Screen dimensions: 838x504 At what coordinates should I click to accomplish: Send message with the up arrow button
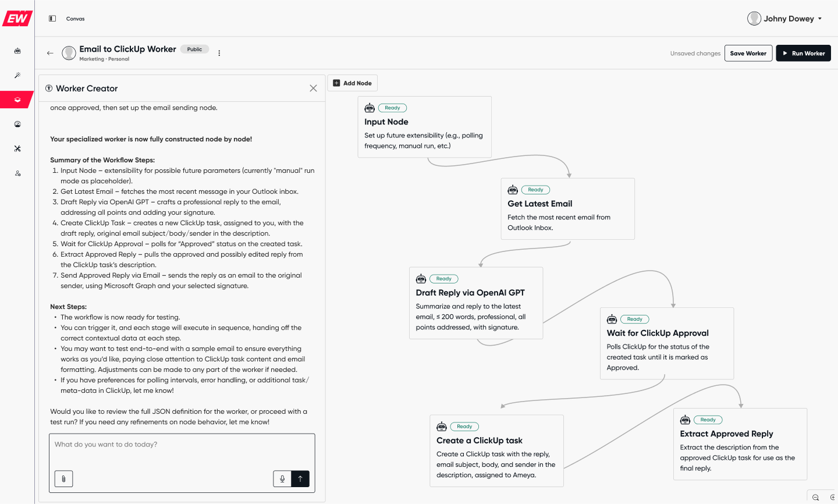[x=300, y=479]
